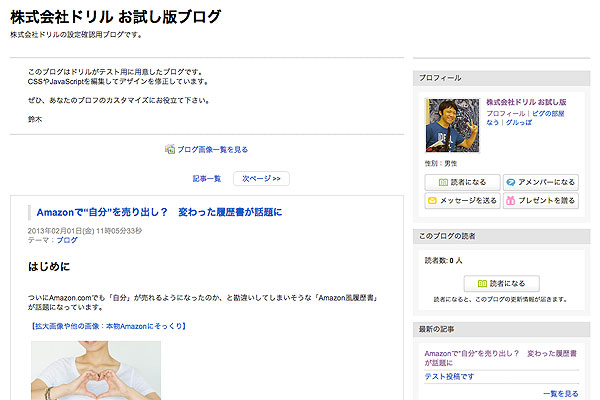Click 読者になる button in the profile box
This screenshot has height=400, width=600.
pyautogui.click(x=462, y=182)
